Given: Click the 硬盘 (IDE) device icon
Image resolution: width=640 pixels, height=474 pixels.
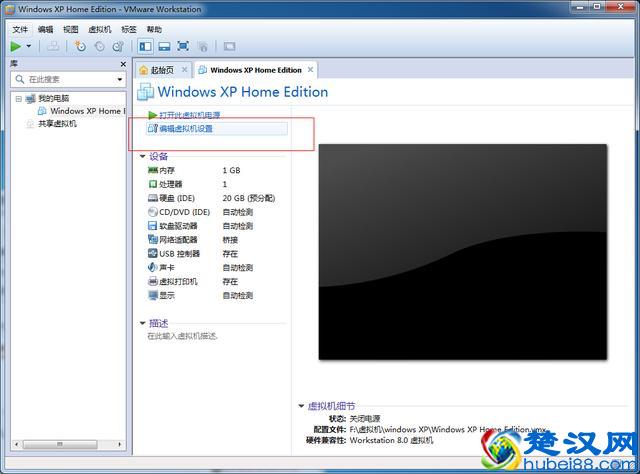Looking at the screenshot, I should pyautogui.click(x=153, y=198).
